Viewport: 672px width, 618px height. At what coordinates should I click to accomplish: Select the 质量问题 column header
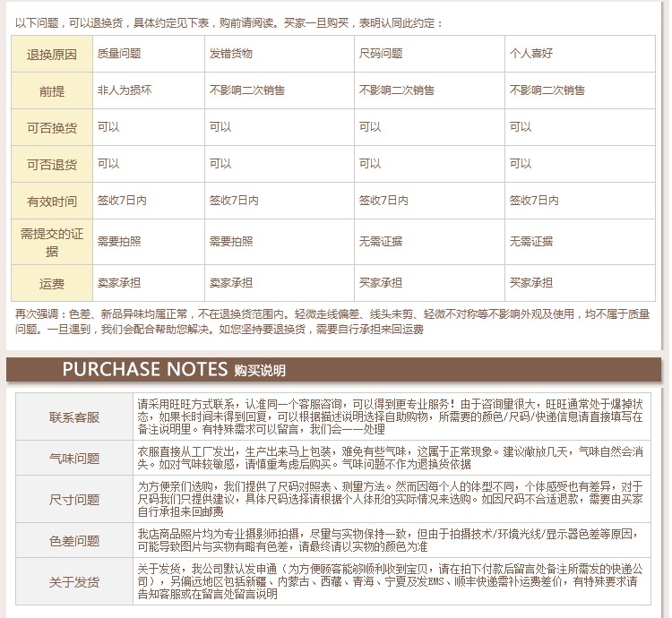click(x=119, y=54)
